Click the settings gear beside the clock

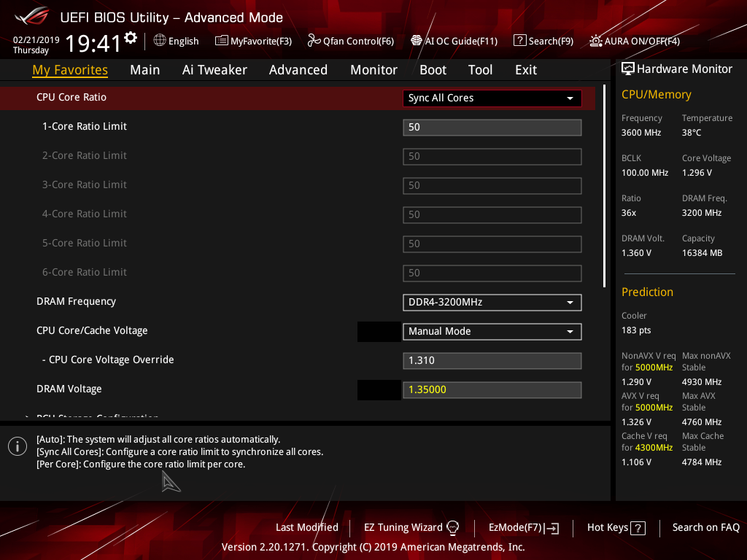click(131, 38)
